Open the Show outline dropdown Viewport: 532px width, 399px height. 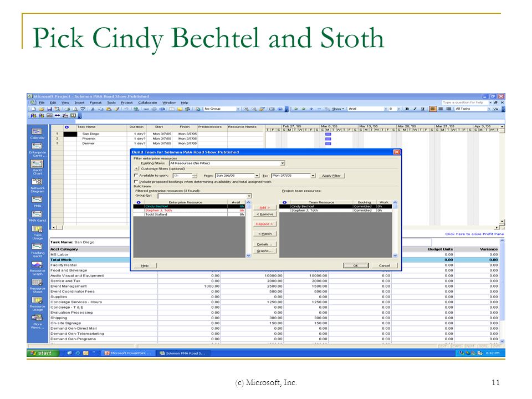[x=338, y=109]
